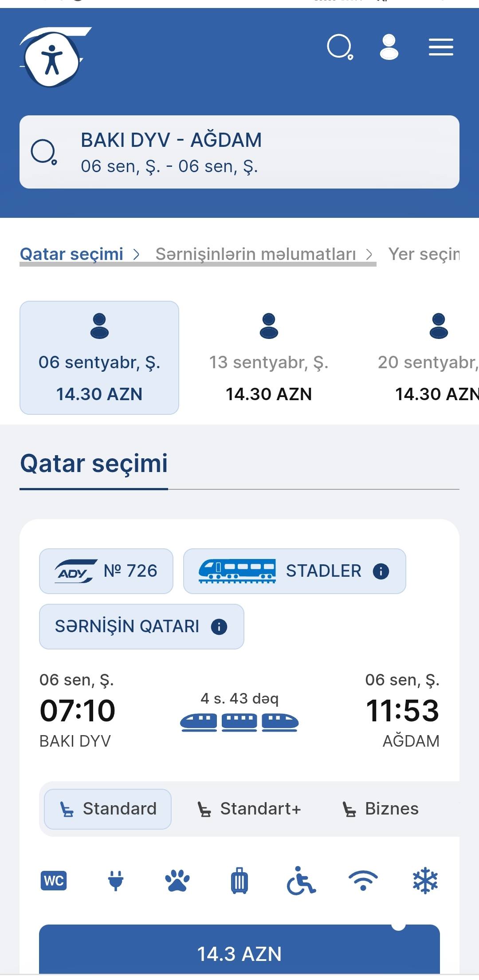Show SƏRNİŞİN QATARI info icon

pos(219,627)
